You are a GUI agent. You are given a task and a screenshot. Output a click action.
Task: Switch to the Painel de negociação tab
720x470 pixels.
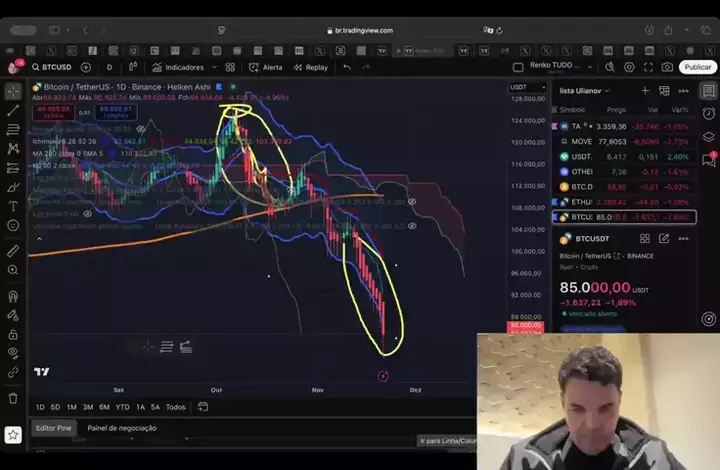pos(122,428)
